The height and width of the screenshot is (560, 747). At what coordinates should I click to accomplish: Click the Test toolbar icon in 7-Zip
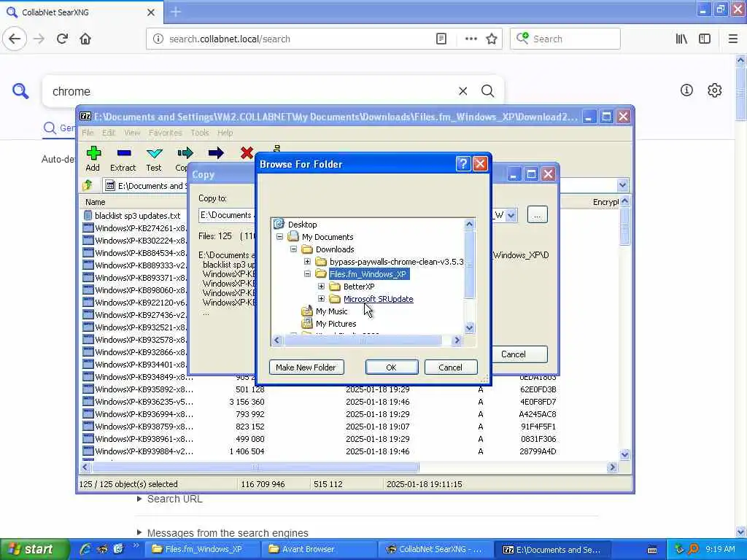pyautogui.click(x=155, y=153)
